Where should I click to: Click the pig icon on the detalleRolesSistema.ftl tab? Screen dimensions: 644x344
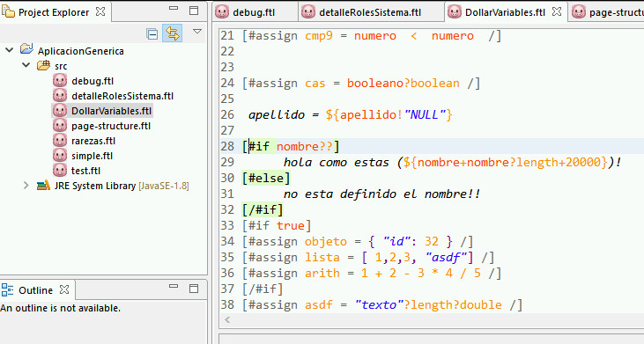308,12
